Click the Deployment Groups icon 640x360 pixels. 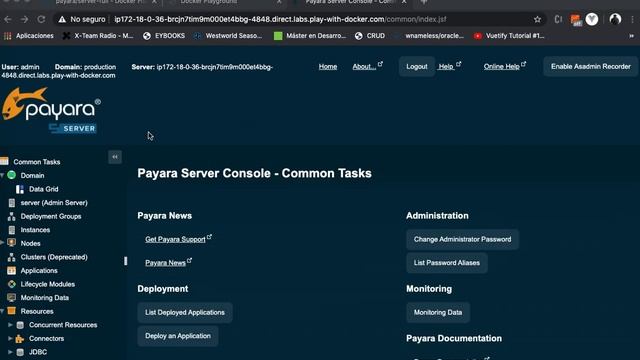11,216
